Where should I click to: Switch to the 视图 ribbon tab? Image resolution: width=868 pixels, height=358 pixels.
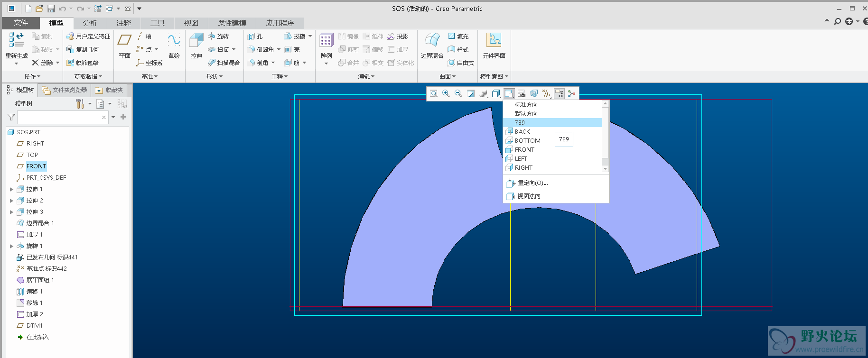point(191,23)
